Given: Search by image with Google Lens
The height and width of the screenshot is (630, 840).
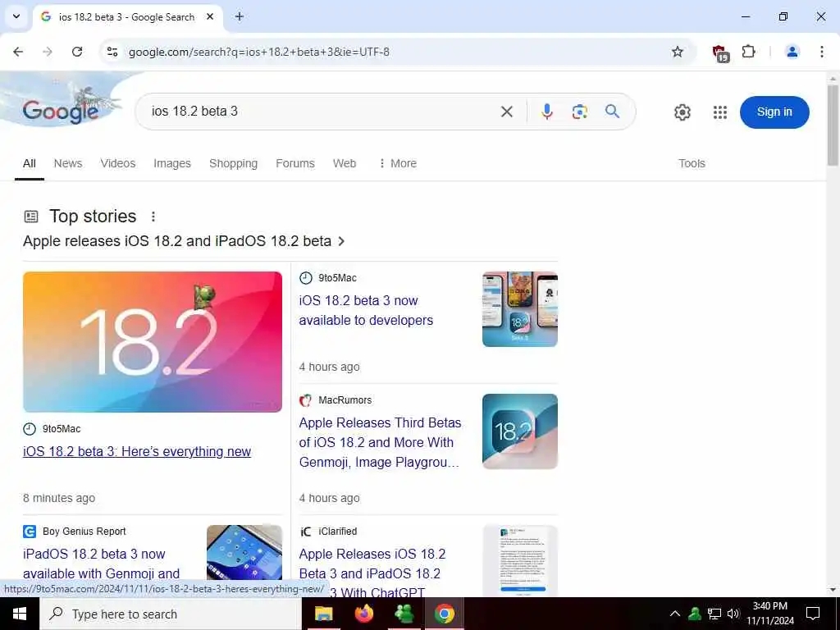Looking at the screenshot, I should 580,112.
